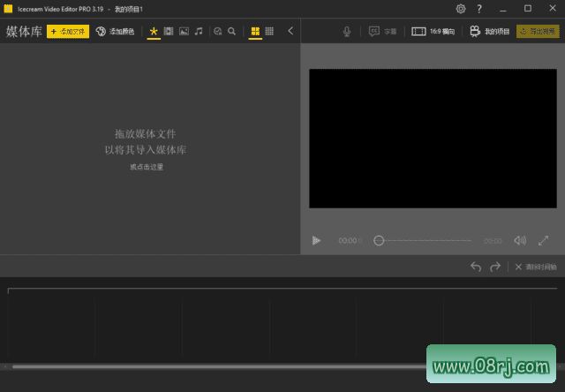Filter media library by audio files
Viewport: 565px width, 392px height.
(199, 32)
